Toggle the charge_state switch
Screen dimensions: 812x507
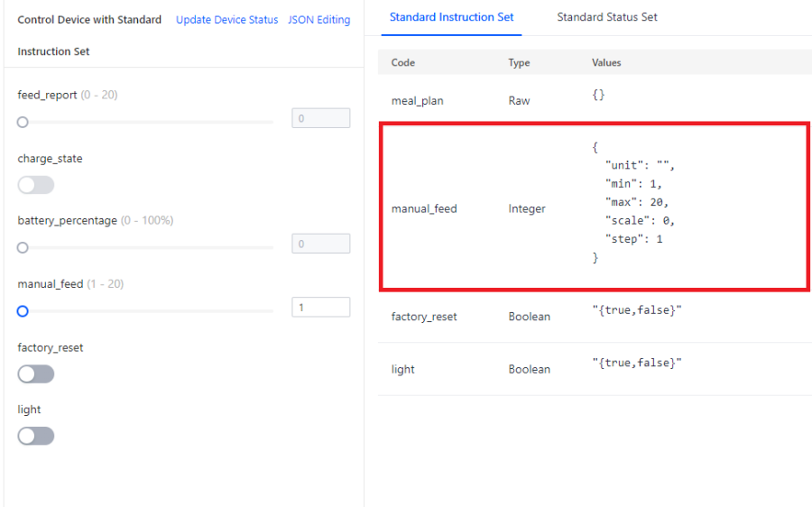click(x=36, y=185)
